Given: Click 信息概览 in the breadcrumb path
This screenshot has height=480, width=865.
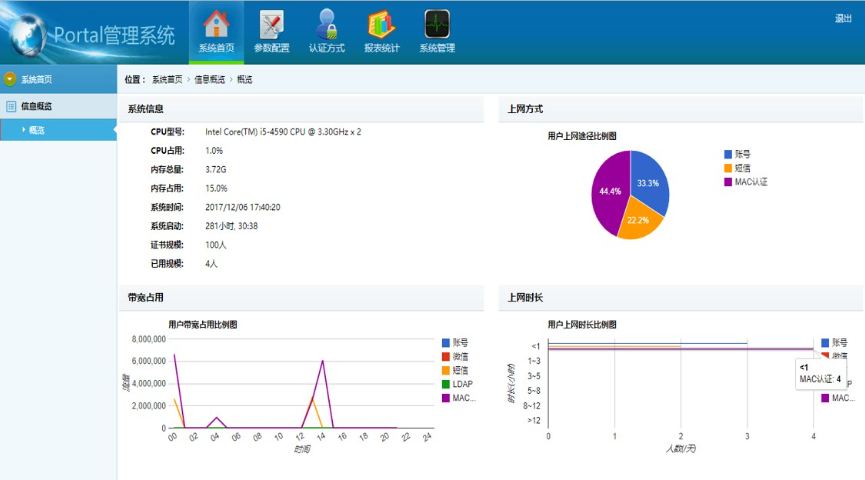Looking at the screenshot, I should click(209, 79).
